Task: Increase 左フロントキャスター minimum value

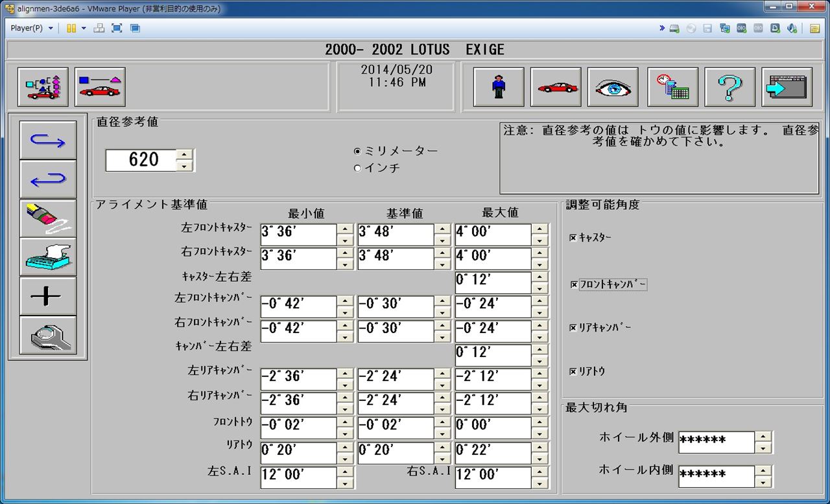Action: point(345,229)
